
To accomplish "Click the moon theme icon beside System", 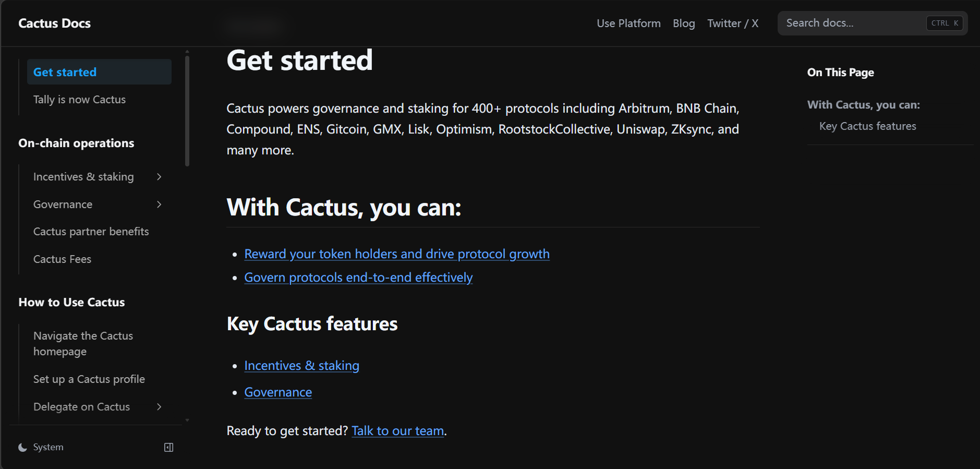I will click(x=22, y=448).
